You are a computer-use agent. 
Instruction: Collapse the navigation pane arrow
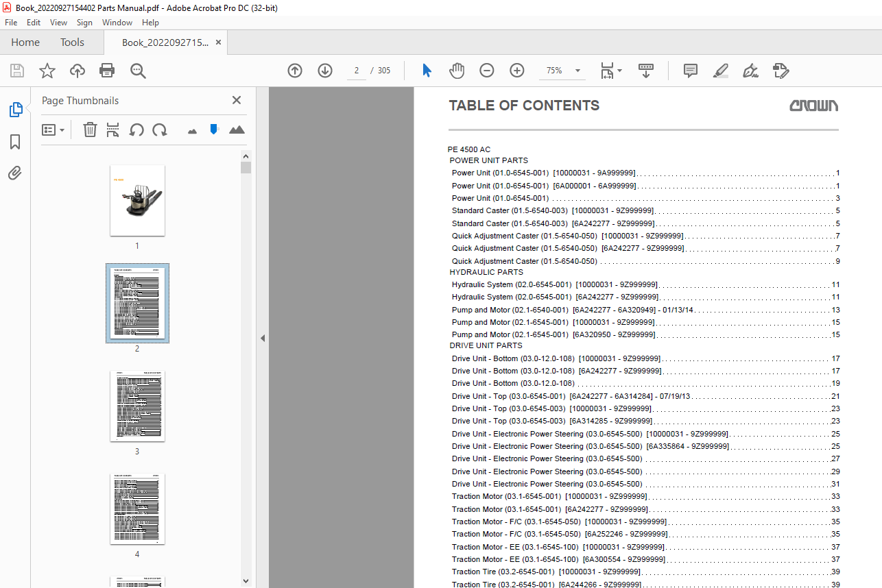click(262, 338)
